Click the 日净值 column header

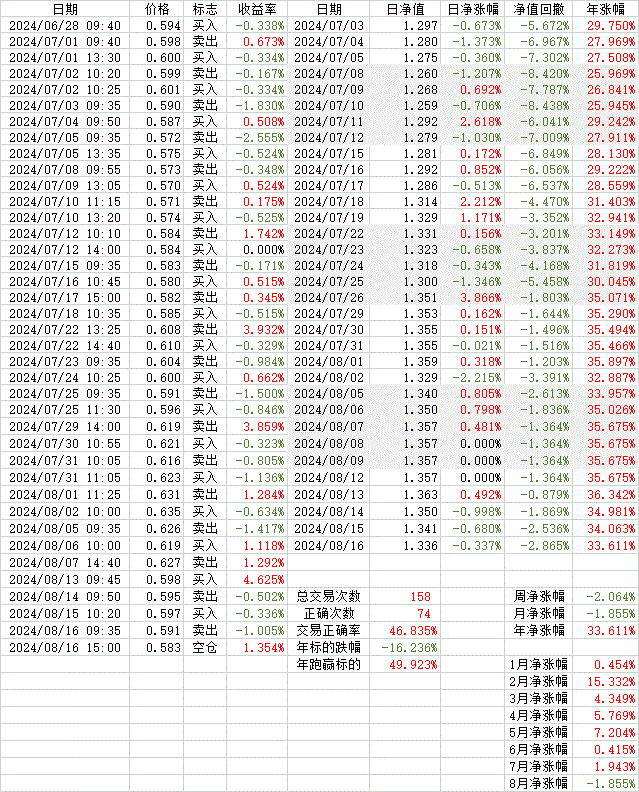(x=405, y=9)
